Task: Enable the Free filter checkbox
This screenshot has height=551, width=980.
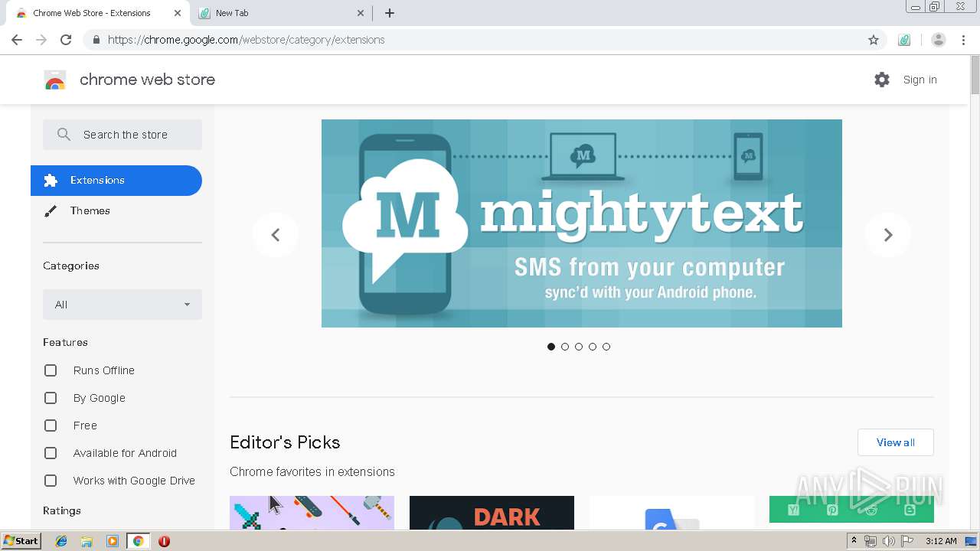Action: pyautogui.click(x=51, y=425)
